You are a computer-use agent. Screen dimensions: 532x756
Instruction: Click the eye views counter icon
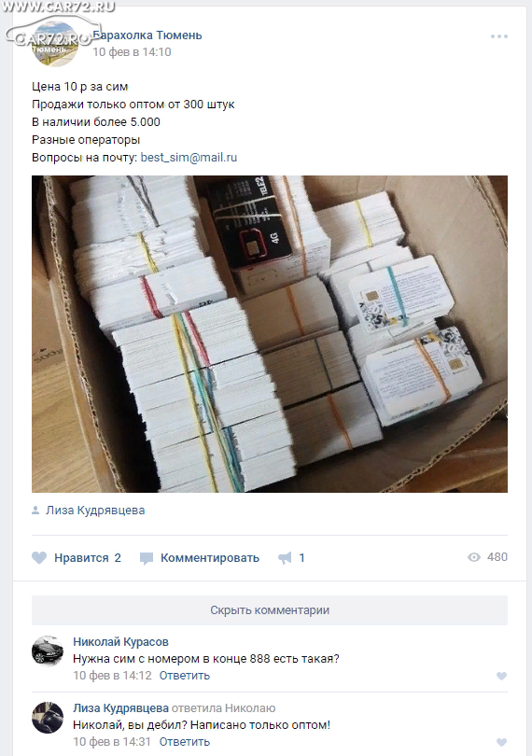[x=474, y=557]
